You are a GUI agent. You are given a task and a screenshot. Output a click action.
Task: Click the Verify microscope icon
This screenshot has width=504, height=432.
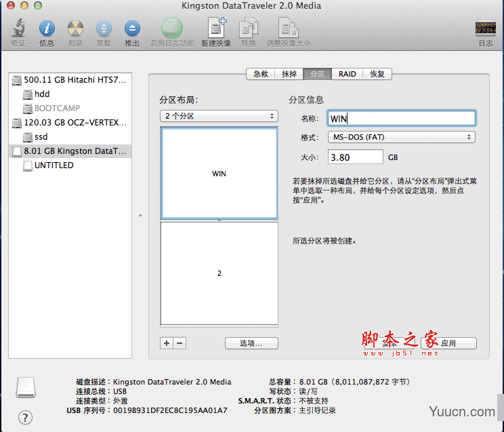tap(19, 28)
